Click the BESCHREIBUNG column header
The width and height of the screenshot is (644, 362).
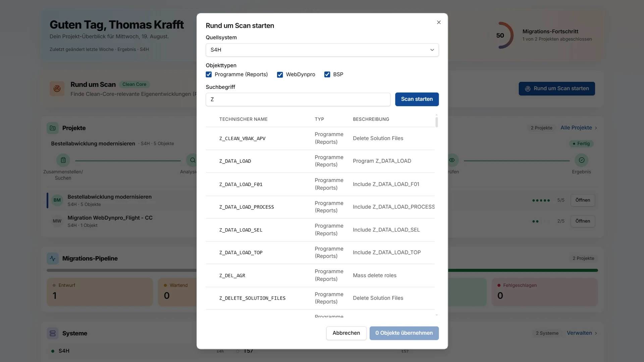point(371,119)
